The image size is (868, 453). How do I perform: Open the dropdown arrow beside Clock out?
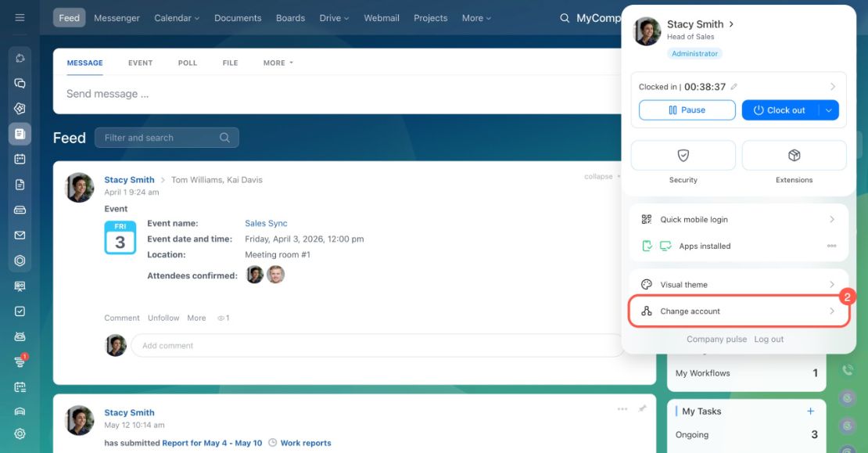click(x=829, y=110)
